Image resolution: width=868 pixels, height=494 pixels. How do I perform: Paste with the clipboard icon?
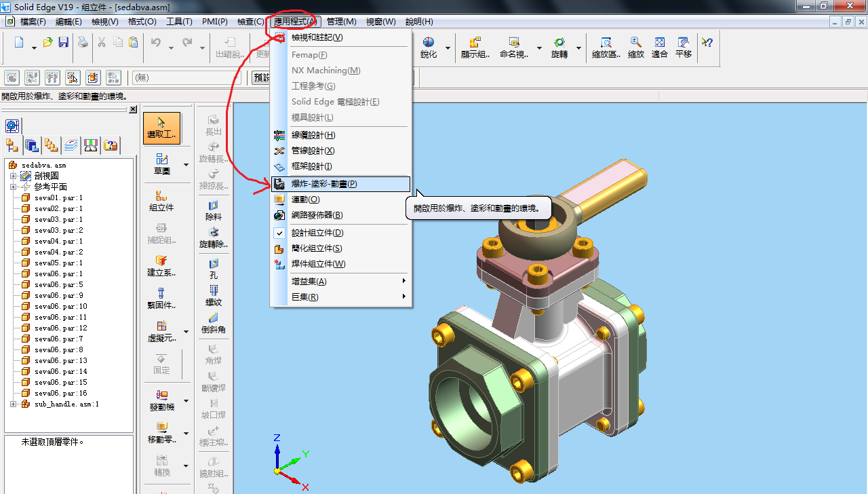click(134, 43)
